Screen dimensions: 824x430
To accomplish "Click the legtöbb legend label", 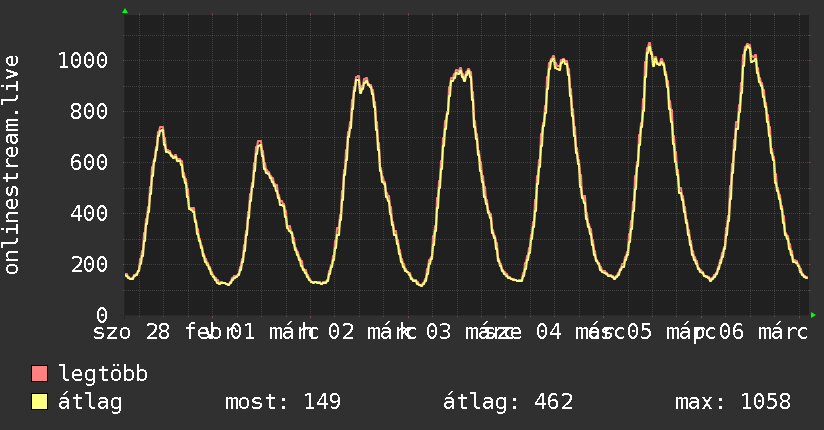I will pyautogui.click(x=103, y=374).
